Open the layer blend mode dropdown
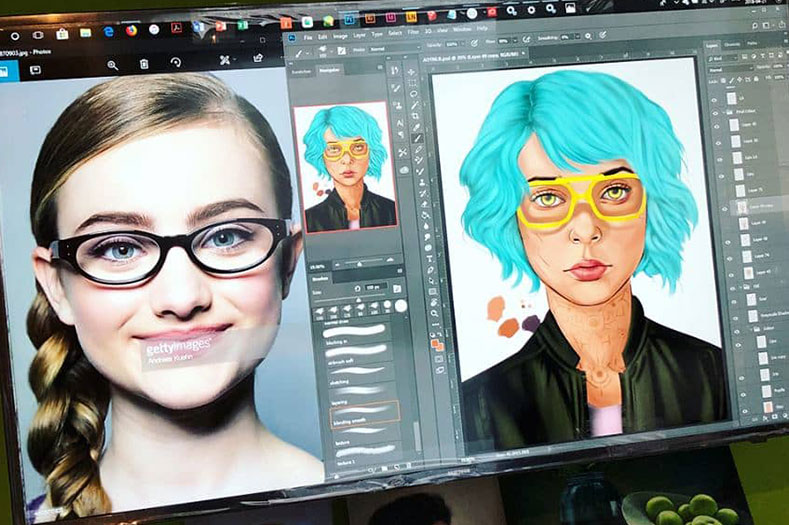The width and height of the screenshot is (789, 525). pos(731,69)
